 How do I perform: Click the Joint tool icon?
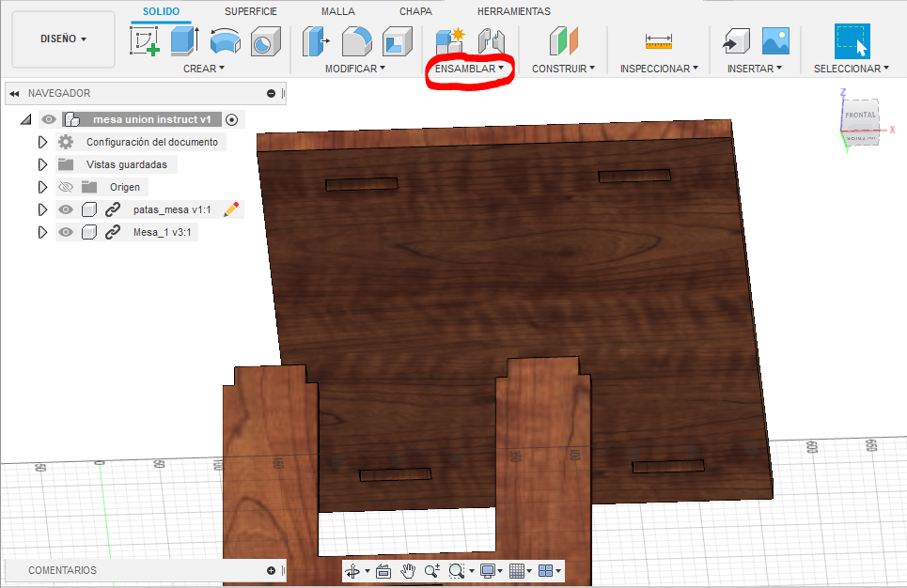coord(492,41)
